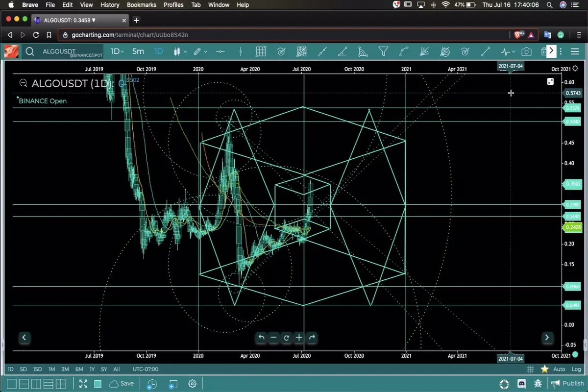Publish the chart
The height and width of the screenshot is (392, 588).
[567, 384]
